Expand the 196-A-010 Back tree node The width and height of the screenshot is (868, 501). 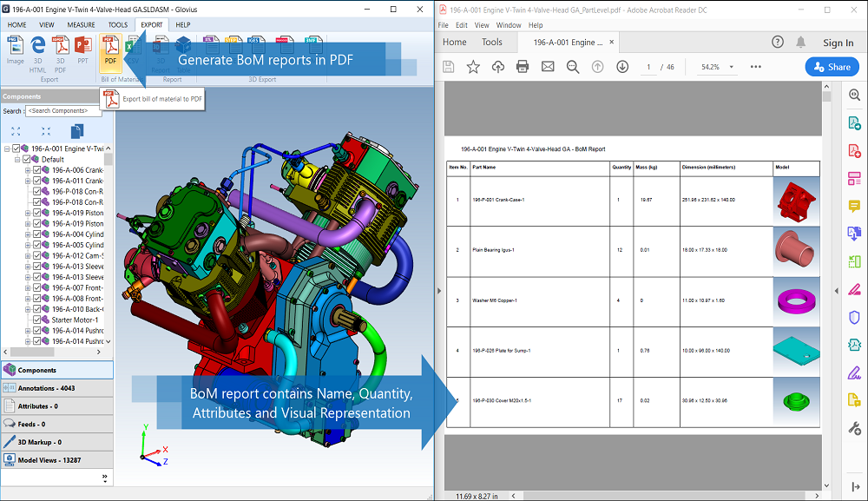pyautogui.click(x=28, y=309)
